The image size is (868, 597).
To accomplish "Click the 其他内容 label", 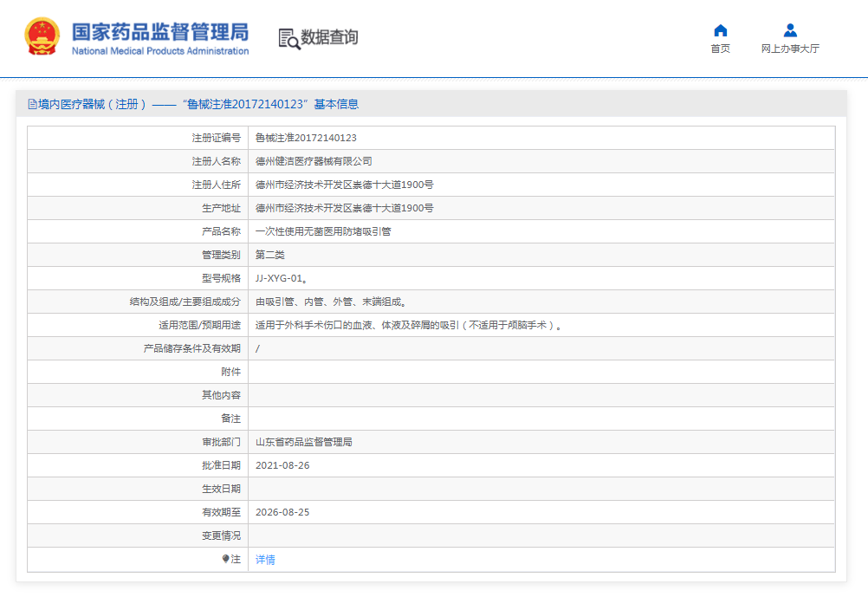I will coord(222,395).
